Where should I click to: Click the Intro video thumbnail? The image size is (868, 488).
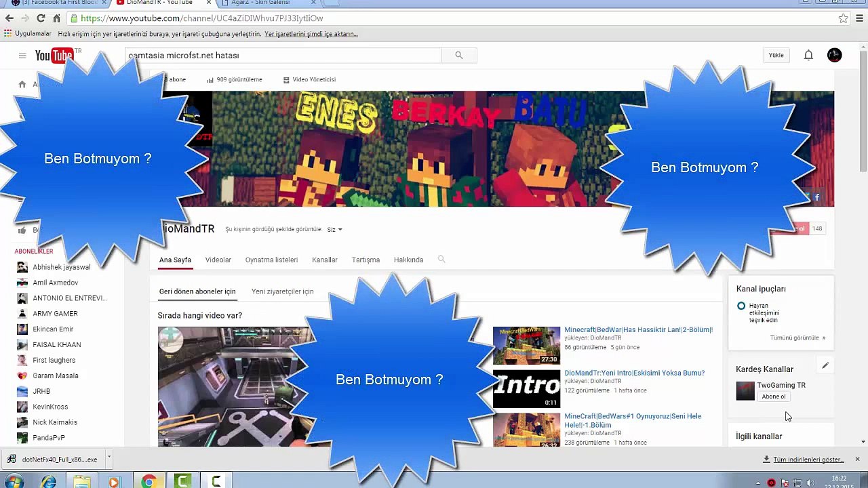(x=526, y=388)
